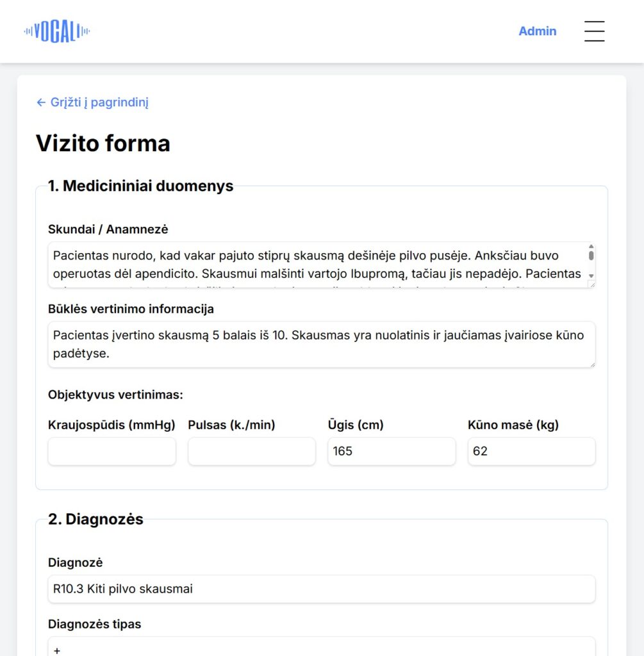Screen dimensions: 644x656
Task: Open the Diagnozės tipas dropdown
Action: click(322, 646)
